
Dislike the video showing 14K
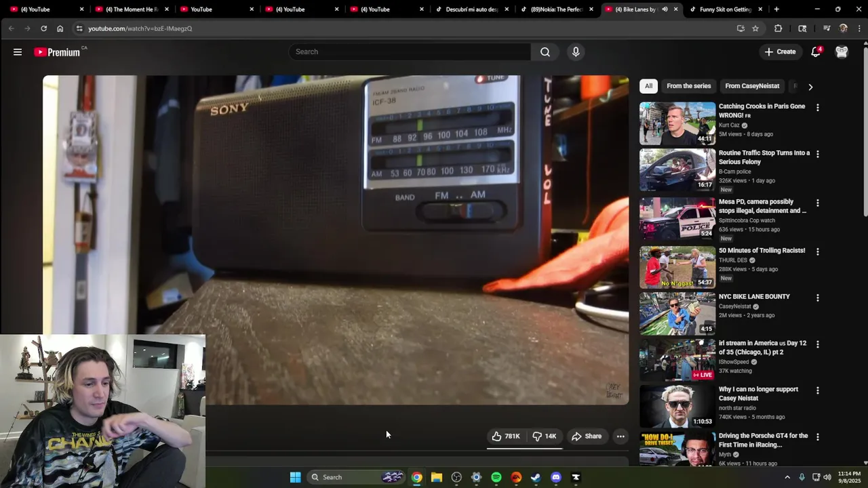(545, 436)
